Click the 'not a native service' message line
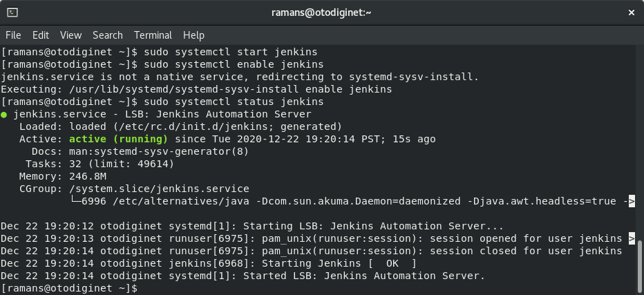This screenshot has height=295, width=644. pos(240,77)
